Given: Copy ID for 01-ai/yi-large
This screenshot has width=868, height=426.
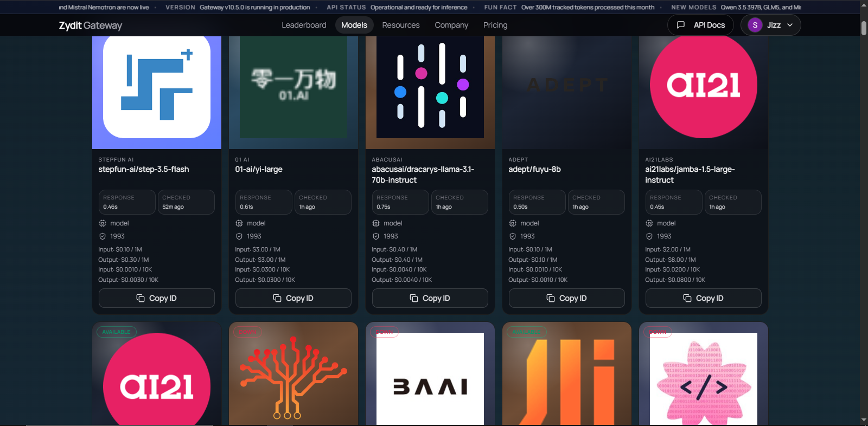Looking at the screenshot, I should coord(293,298).
